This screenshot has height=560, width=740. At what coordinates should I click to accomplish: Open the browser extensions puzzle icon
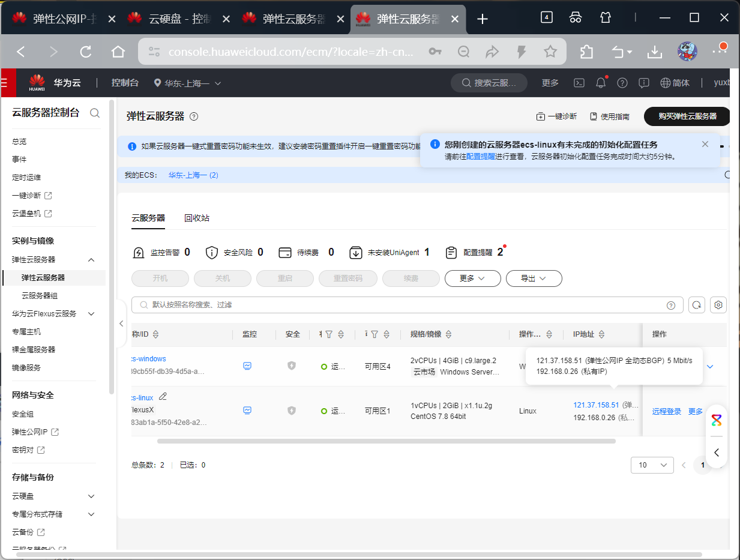(x=586, y=52)
